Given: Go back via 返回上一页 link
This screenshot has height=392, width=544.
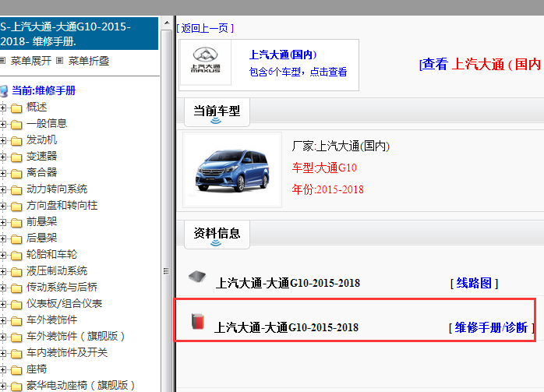Looking at the screenshot, I should coord(205,28).
